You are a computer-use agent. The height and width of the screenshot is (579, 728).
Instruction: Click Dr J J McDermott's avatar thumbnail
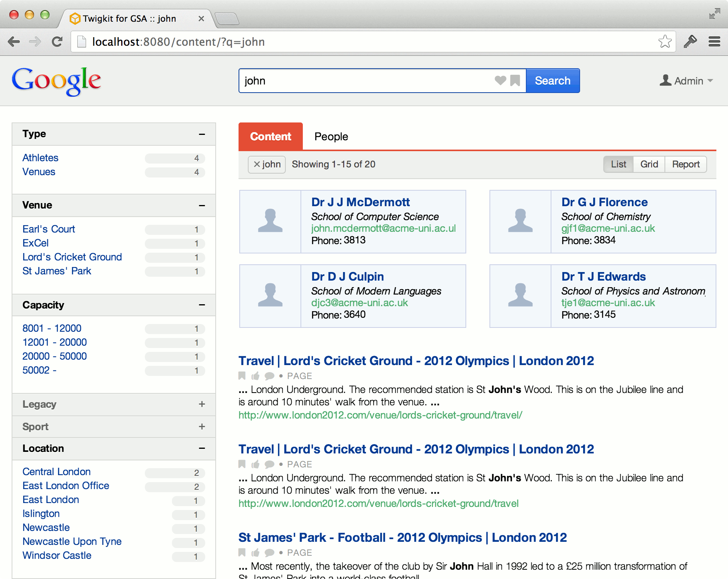[270, 221]
